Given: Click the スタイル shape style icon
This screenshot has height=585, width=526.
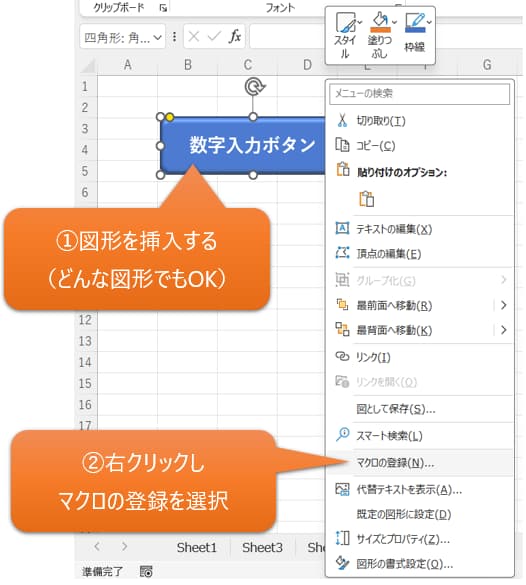Looking at the screenshot, I should pos(345,22).
